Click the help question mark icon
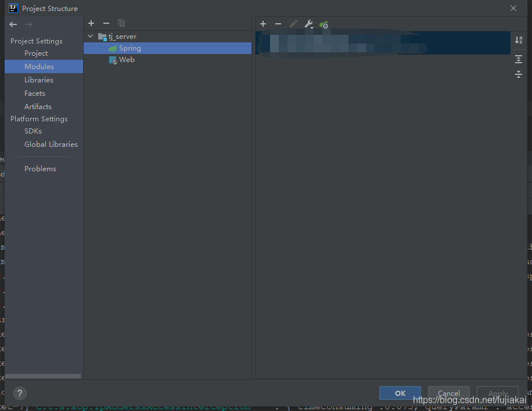The width and height of the screenshot is (532, 411). click(20, 393)
